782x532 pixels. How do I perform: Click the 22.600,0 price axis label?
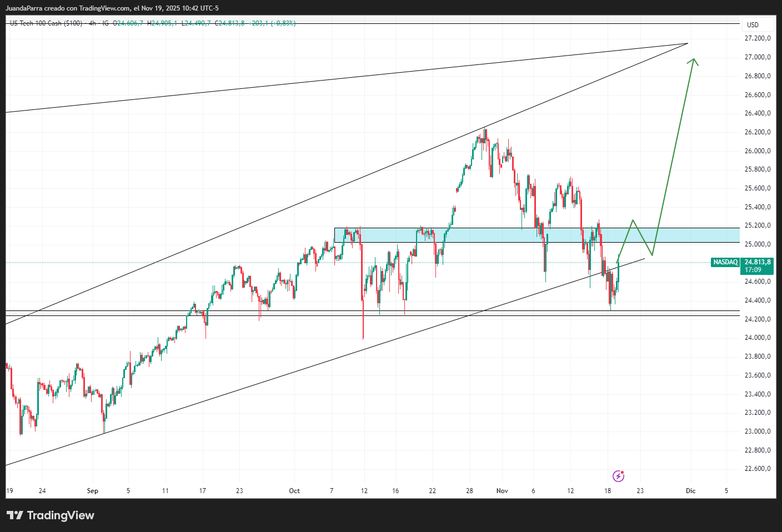pyautogui.click(x=757, y=469)
